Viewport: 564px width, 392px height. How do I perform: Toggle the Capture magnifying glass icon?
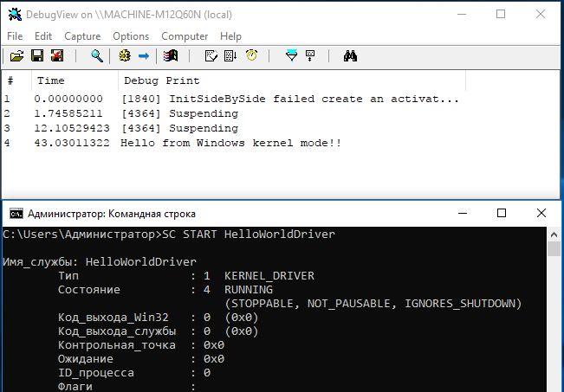[x=97, y=56]
